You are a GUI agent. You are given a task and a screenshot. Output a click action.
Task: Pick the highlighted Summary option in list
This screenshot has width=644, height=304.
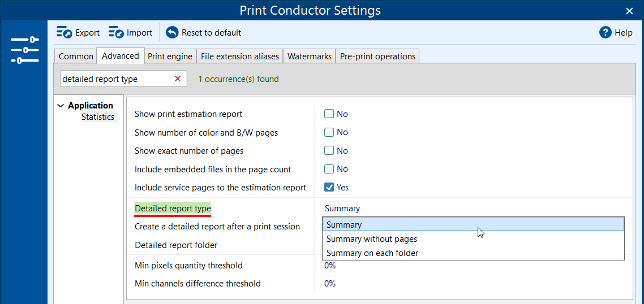pyautogui.click(x=344, y=225)
